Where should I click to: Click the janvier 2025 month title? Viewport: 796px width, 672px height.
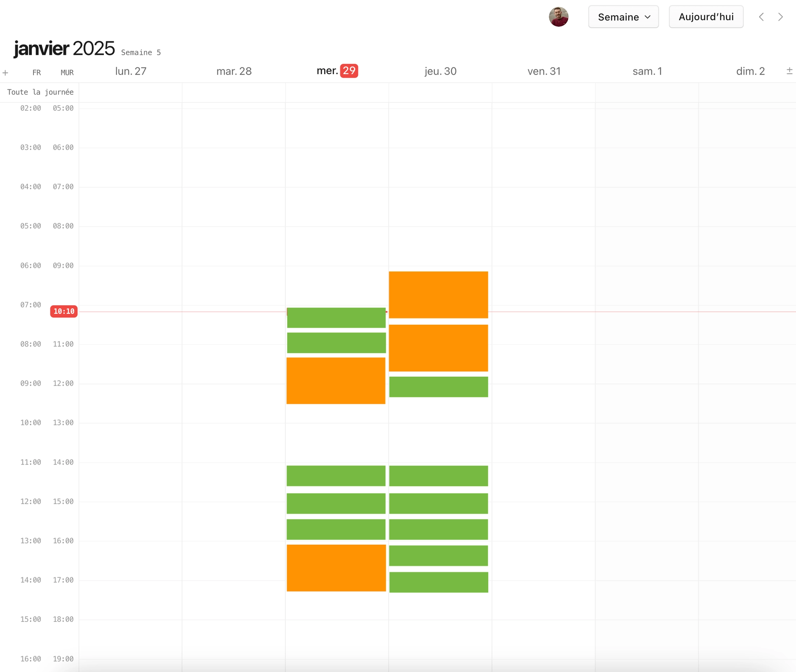[x=64, y=49]
